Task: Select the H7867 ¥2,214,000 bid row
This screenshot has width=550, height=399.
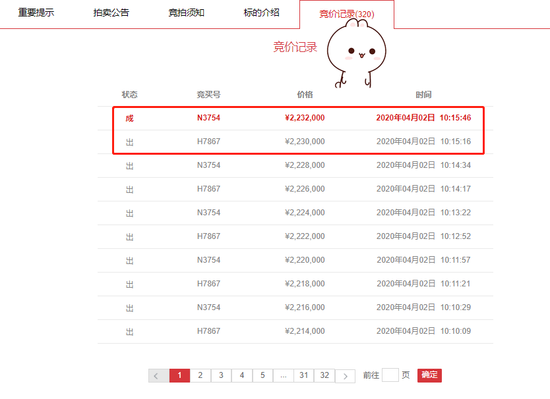Action: coord(295,331)
